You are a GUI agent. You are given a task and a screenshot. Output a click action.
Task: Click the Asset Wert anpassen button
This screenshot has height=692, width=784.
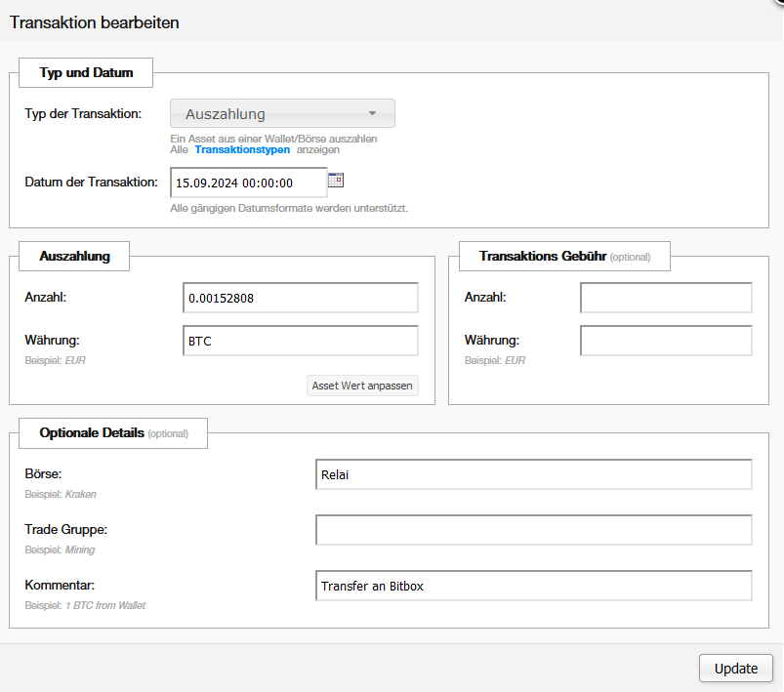coord(362,386)
